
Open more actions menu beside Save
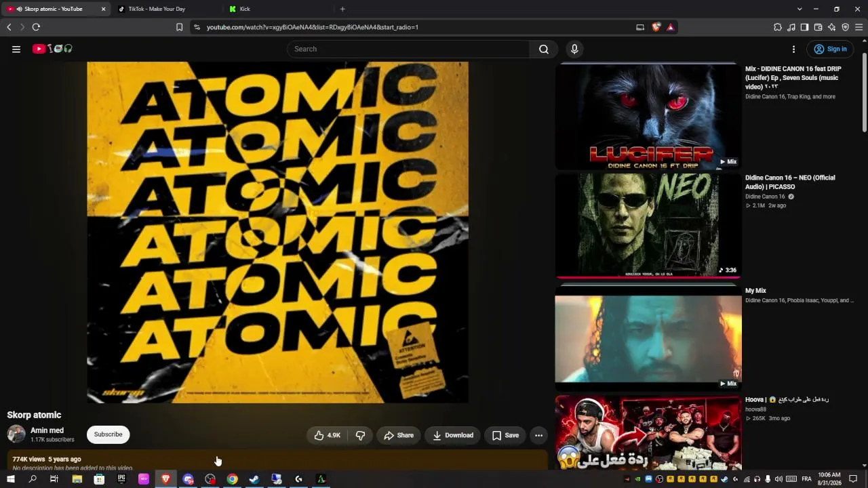[538, 435]
